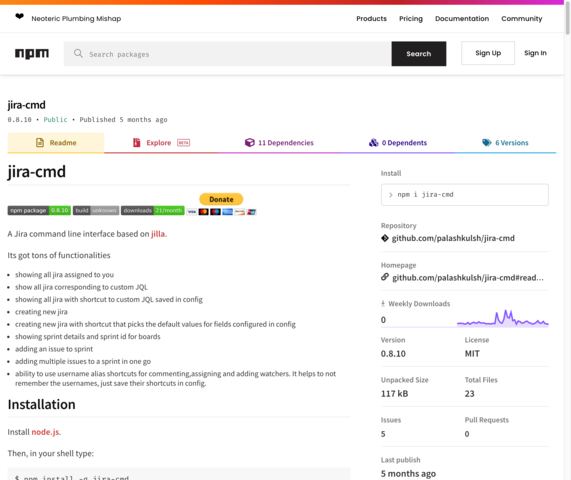This screenshot has width=571, height=480.
Task: Click the 'showing all jira assigned to you' bullet
Action: click(x=64, y=275)
